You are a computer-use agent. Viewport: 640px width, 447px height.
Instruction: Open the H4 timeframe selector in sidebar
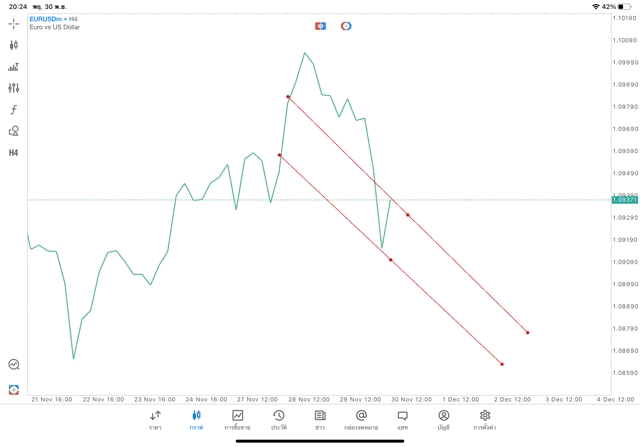click(13, 153)
